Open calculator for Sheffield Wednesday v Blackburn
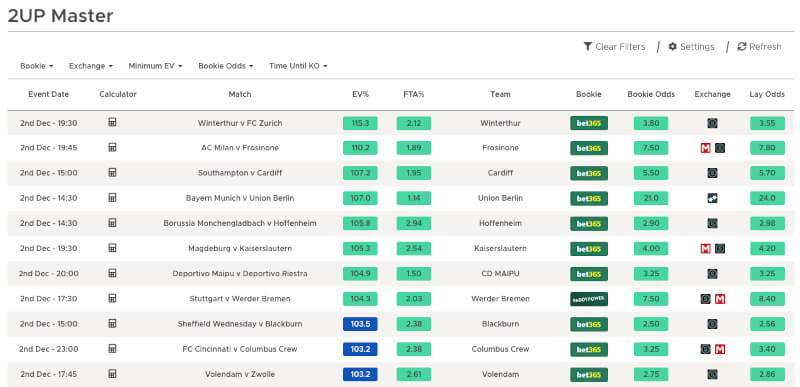The height and width of the screenshot is (387, 800). tap(113, 323)
